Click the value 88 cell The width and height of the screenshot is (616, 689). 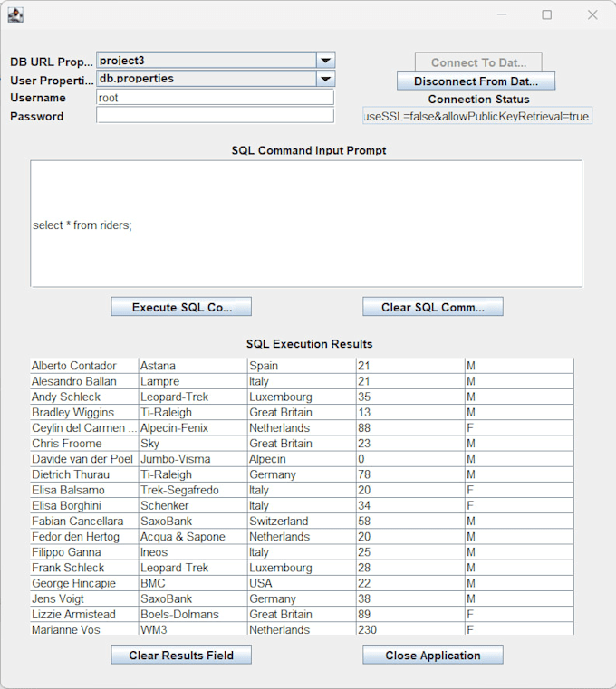coord(410,427)
